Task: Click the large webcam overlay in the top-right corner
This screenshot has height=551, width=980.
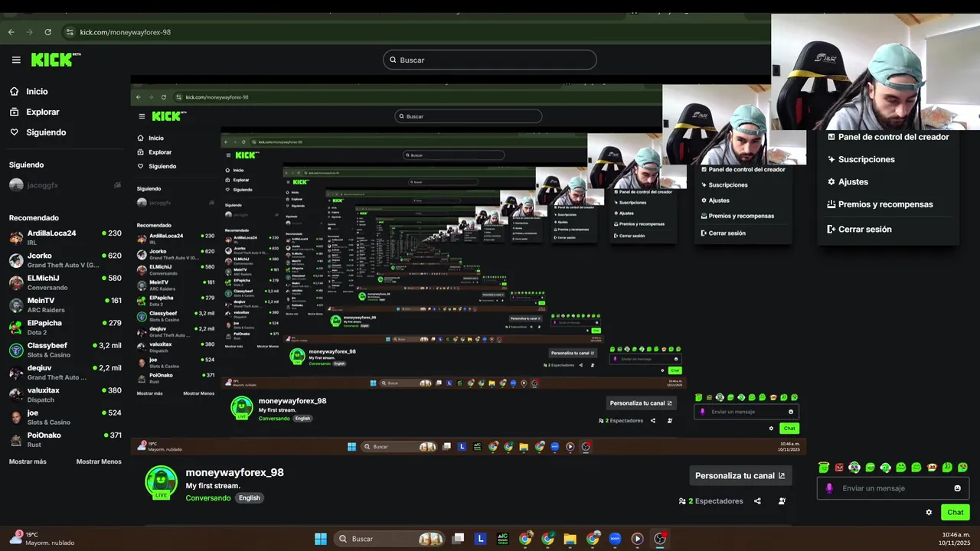Action: [875, 72]
